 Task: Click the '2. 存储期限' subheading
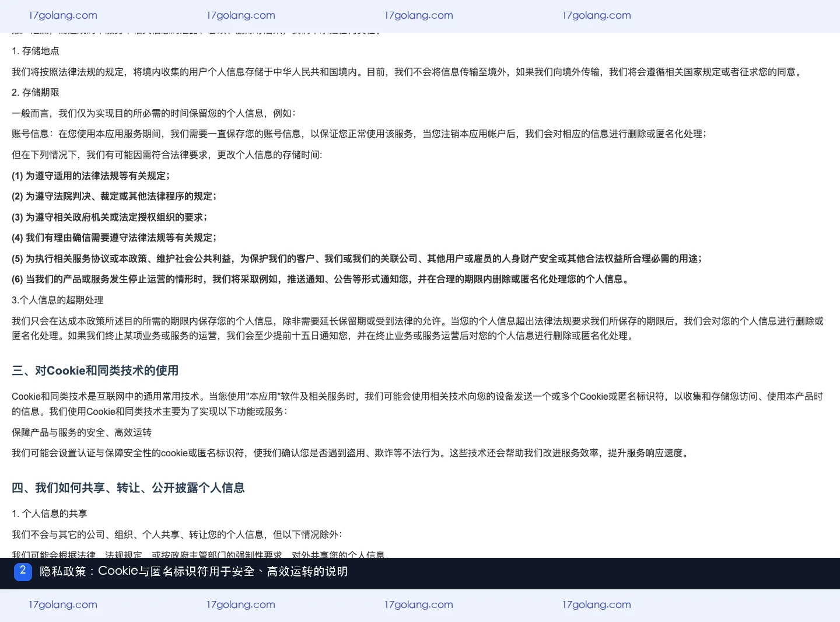[36, 93]
